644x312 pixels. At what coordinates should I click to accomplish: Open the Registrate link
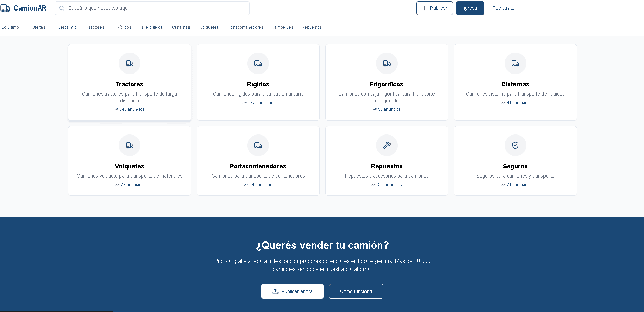pos(503,8)
